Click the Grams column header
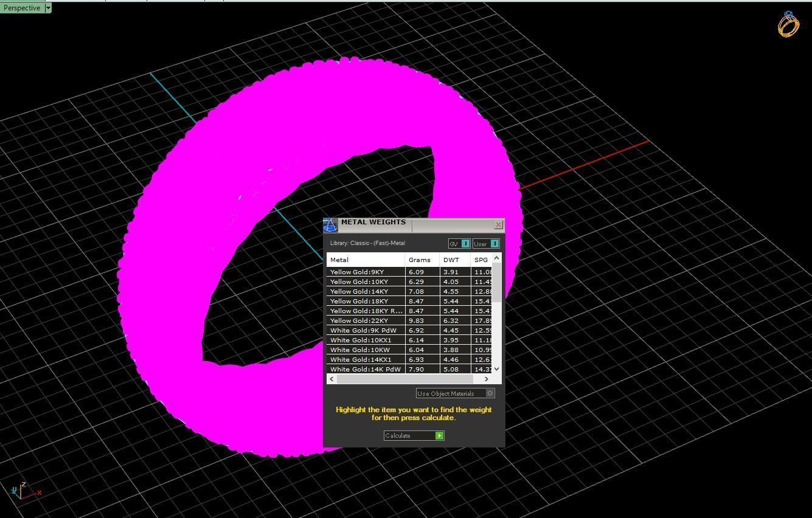Image resolution: width=812 pixels, height=518 pixels. tap(422, 260)
